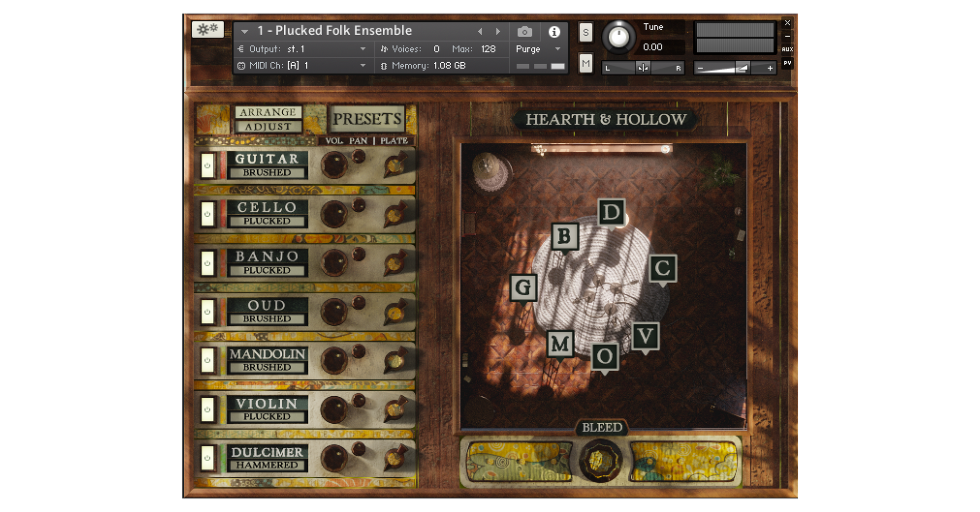Screen dimensions: 980x512
Task: Open the instrument info icon
Action: pyautogui.click(x=554, y=32)
